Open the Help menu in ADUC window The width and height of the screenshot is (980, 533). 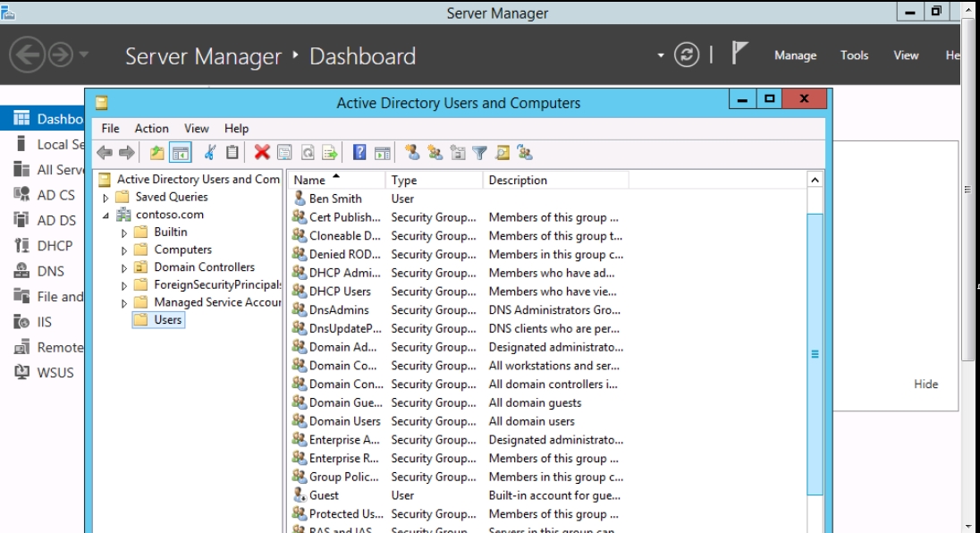coord(236,128)
